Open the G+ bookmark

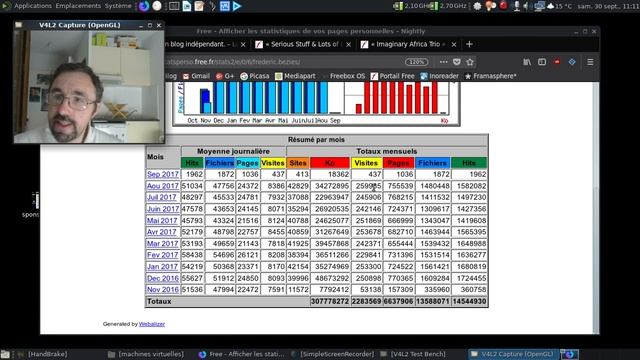[x=224, y=76]
